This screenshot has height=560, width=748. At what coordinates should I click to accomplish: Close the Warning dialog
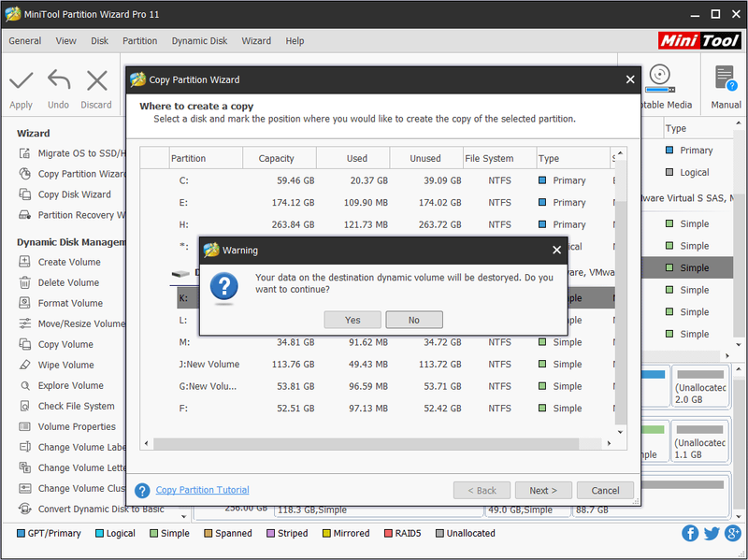point(556,250)
